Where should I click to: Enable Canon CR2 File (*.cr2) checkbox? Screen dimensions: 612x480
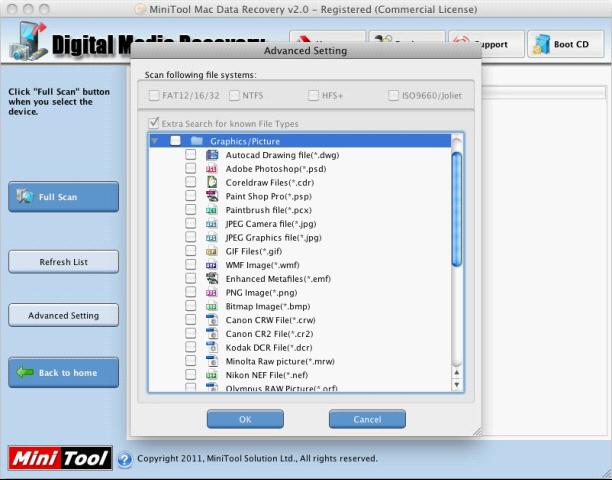click(x=190, y=333)
